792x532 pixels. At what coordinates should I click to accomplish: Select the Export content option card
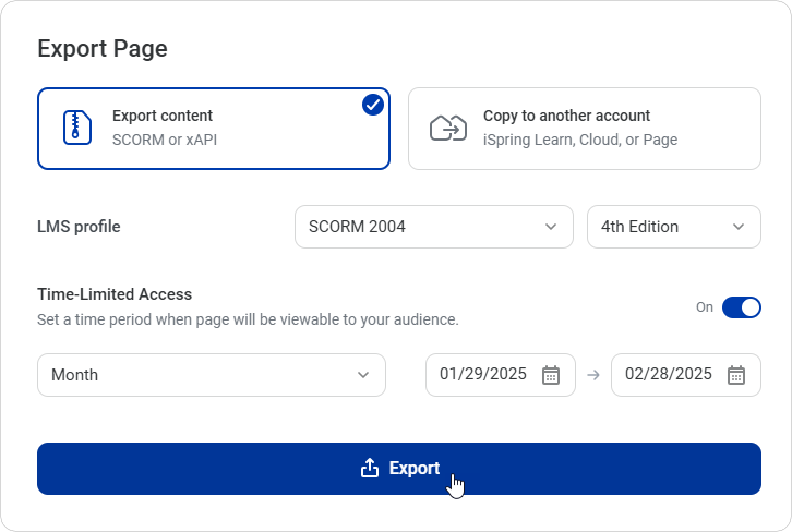click(x=213, y=129)
